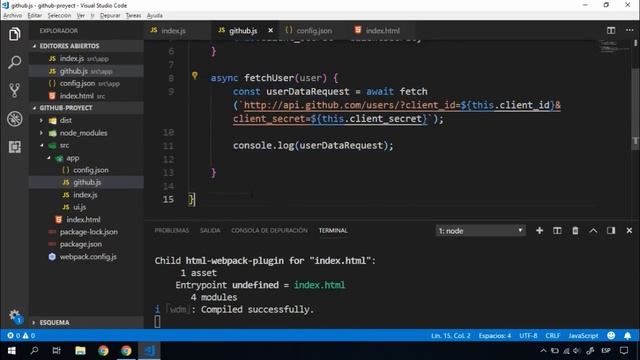The height and width of the screenshot is (360, 640).
Task: Change line endings via CRLF
Action: point(553,336)
